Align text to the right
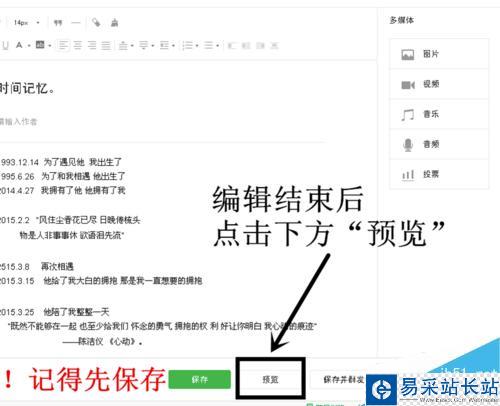Screen dimensions: 500x406 pyautogui.click(x=92, y=45)
